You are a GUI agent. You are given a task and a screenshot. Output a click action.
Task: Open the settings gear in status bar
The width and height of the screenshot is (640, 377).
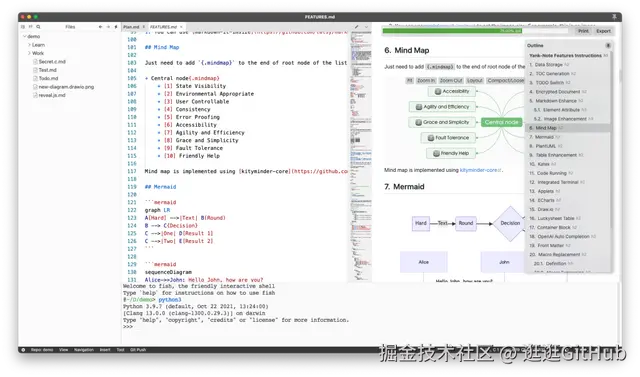coord(23,350)
